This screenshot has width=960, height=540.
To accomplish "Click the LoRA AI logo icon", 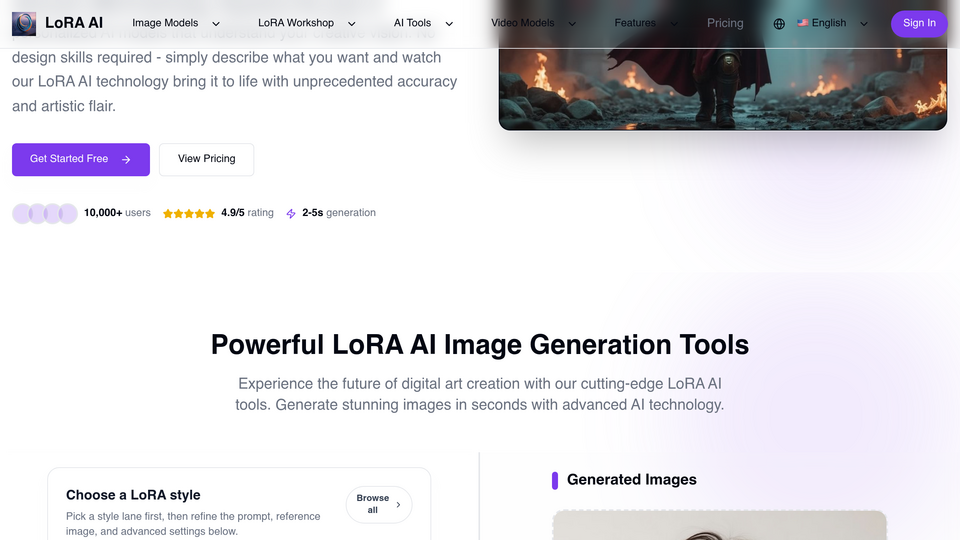I will (x=24, y=23).
